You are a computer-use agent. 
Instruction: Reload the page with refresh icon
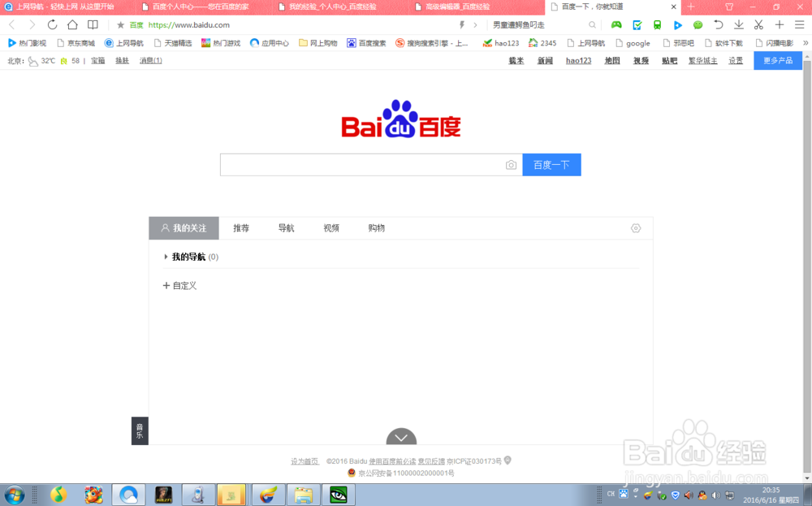52,25
